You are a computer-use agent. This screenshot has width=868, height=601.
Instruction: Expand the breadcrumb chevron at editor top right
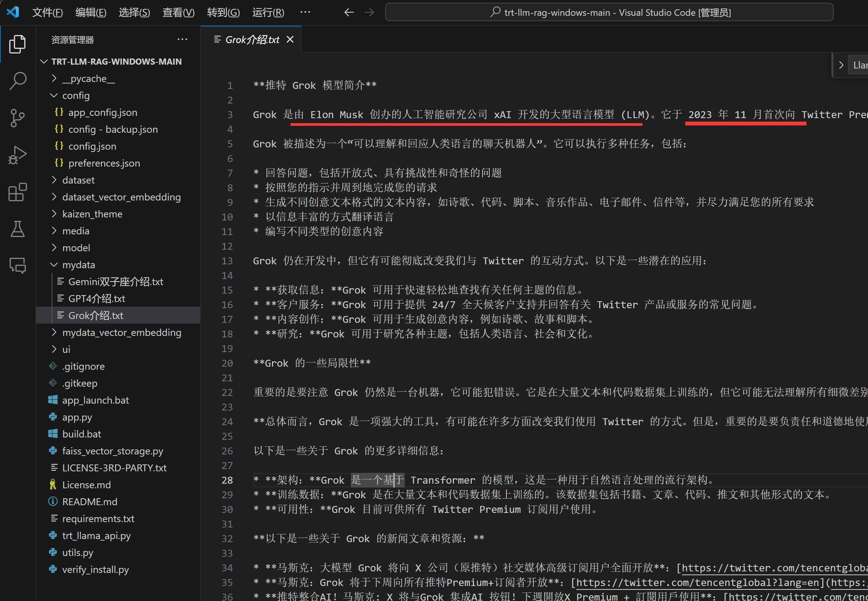[841, 65]
